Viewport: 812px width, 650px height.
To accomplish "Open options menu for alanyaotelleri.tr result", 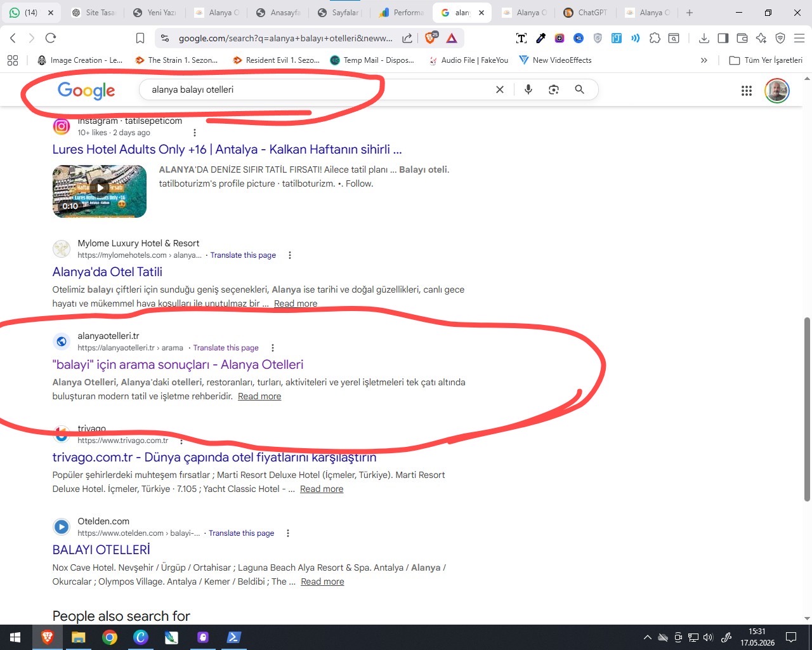I will tap(273, 348).
